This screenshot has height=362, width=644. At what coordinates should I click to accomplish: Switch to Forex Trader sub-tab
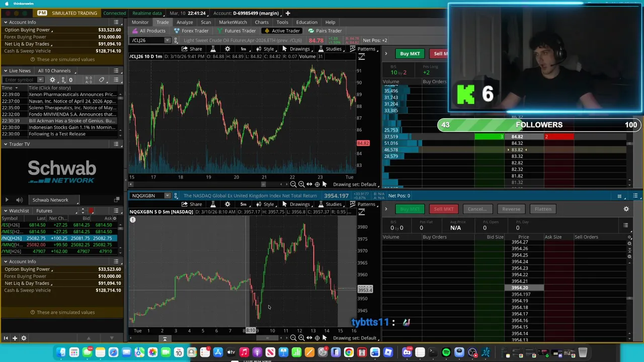tap(191, 31)
